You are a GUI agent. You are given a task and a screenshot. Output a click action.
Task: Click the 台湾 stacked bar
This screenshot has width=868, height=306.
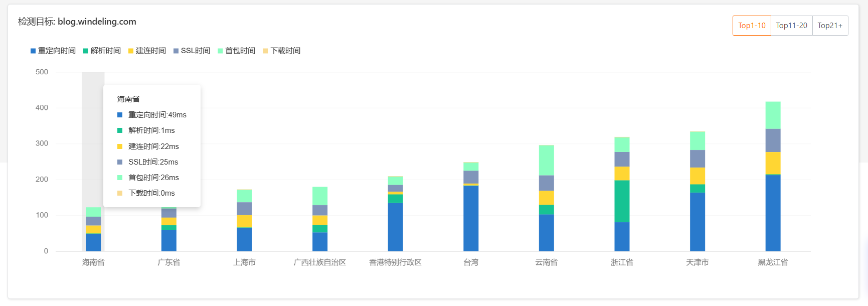click(471, 207)
